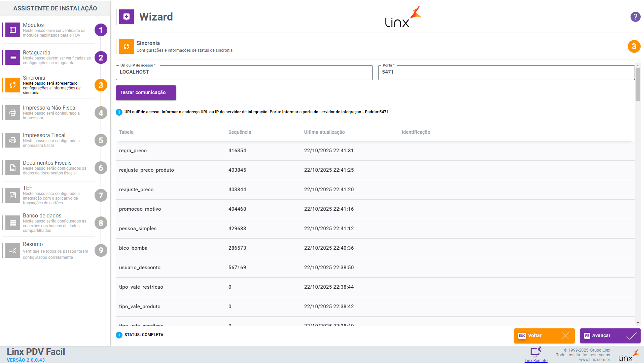Viewport: 644px width, 363px height.
Task: Open the Módulos step icon
Action: click(x=13, y=30)
